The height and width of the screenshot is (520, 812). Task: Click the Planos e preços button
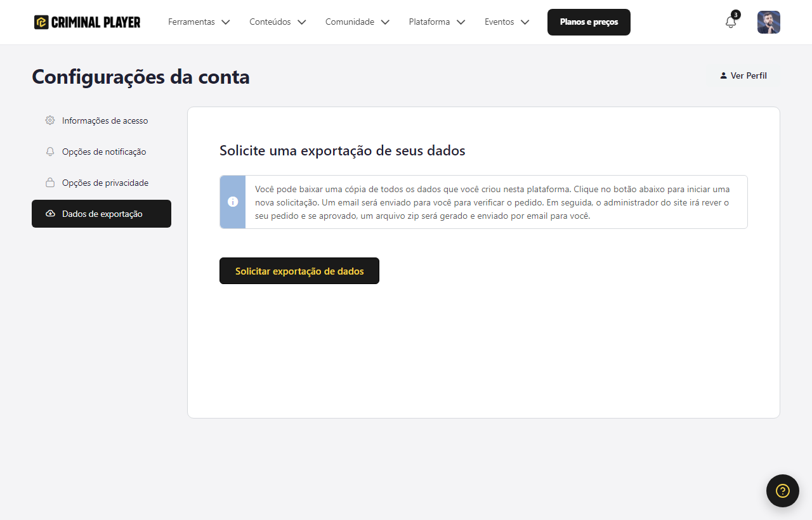[x=589, y=22]
